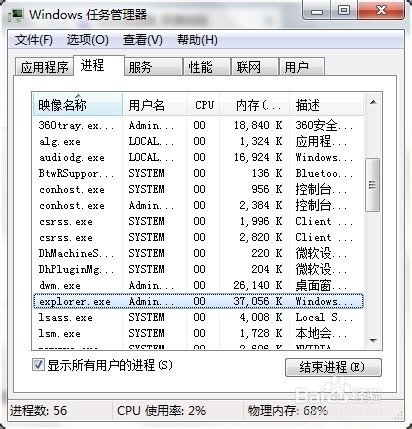Screen dimensions: 412x429
Task: Select the dwm.exe process
Action: point(198,285)
